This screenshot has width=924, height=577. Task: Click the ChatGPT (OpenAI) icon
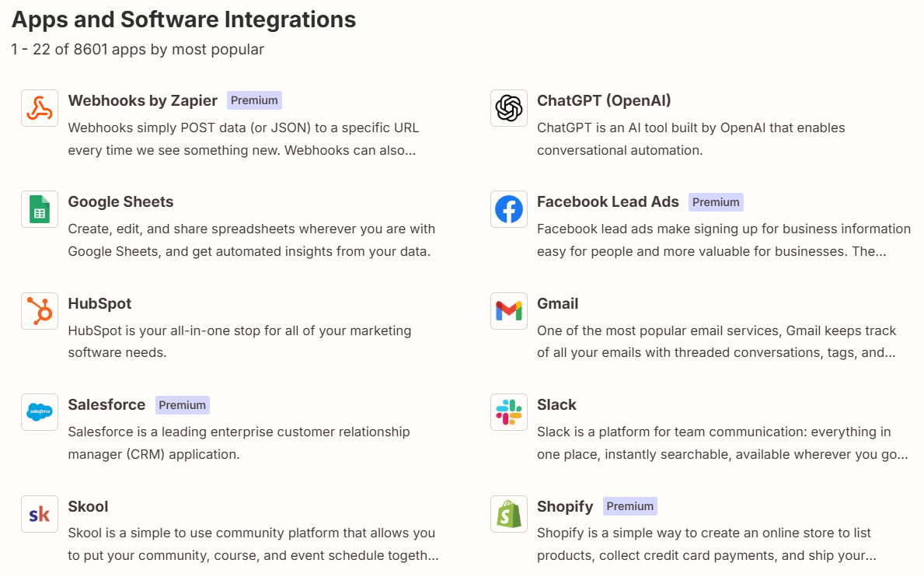pos(508,107)
